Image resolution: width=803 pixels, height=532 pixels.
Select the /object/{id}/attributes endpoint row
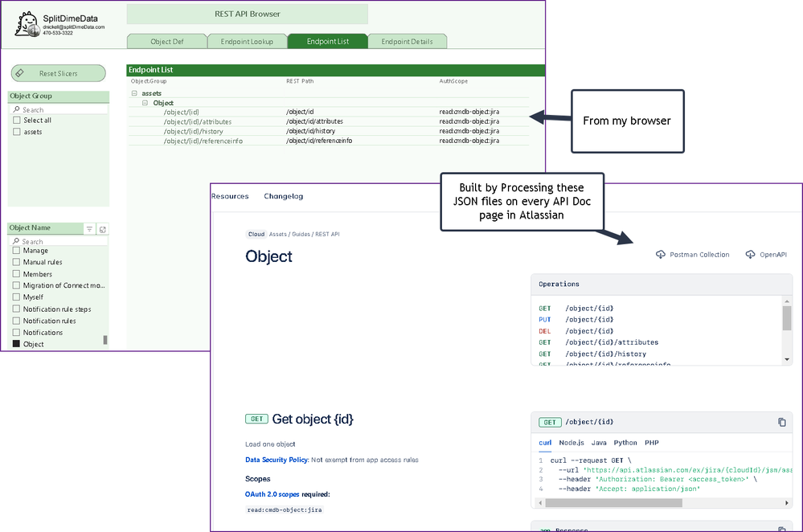tap(328, 121)
